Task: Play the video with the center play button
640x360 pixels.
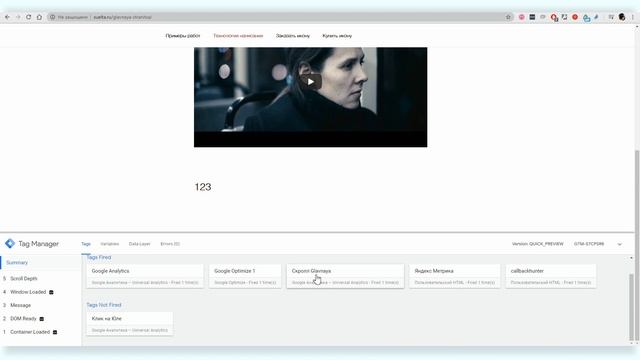Action: pyautogui.click(x=311, y=82)
